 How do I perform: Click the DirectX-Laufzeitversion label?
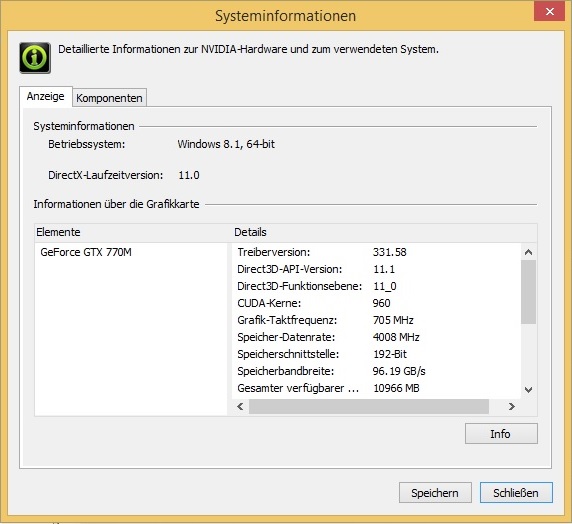pos(106,175)
